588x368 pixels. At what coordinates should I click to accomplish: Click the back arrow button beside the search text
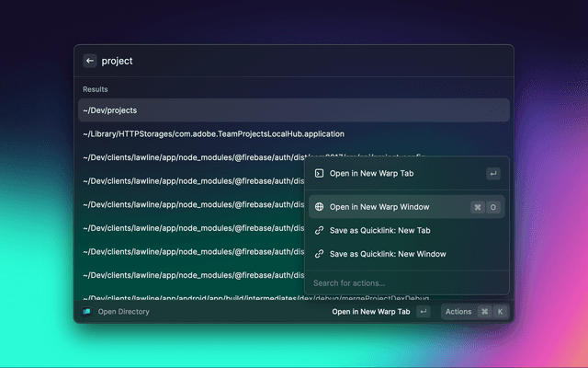[x=90, y=61]
